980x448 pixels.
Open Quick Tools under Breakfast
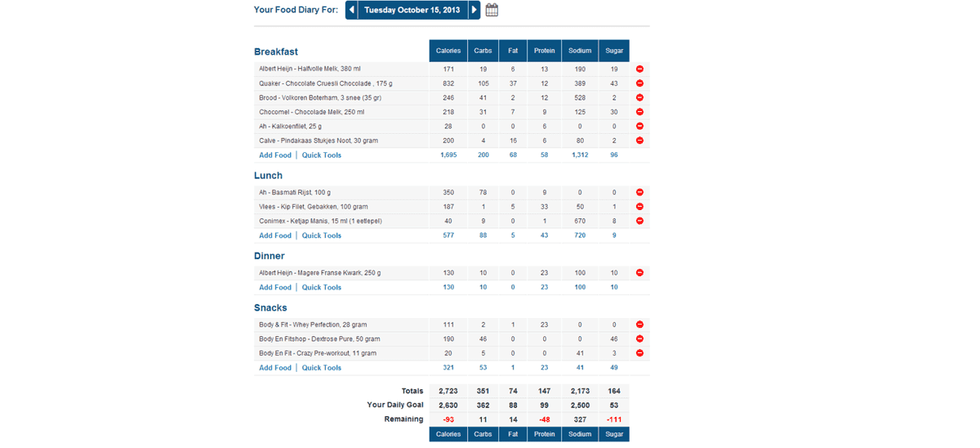click(322, 155)
